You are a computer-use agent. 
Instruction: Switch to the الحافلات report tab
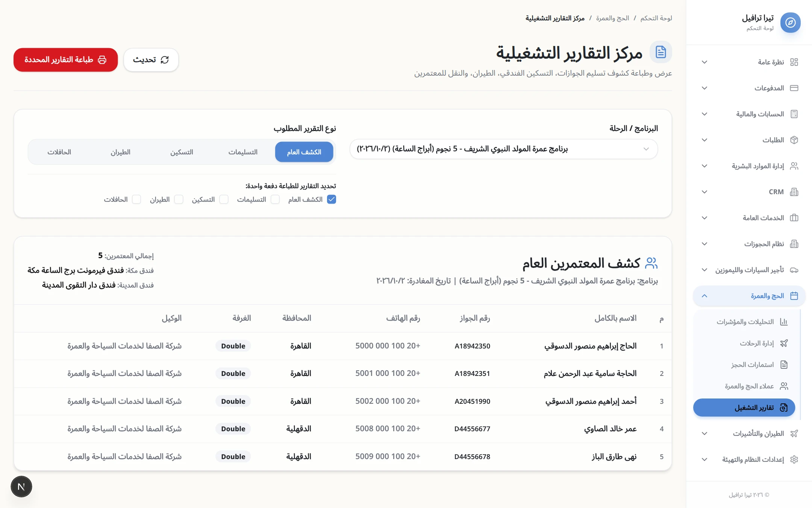59,152
